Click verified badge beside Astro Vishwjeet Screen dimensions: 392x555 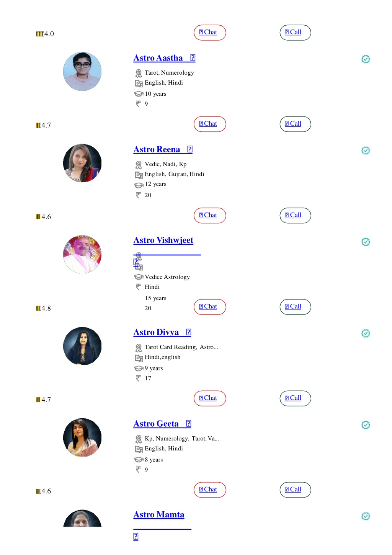click(x=366, y=242)
